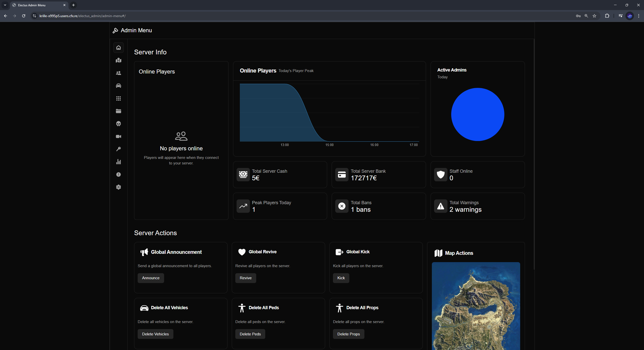Open the vehicles sidebar car icon
644x350 pixels.
pos(118,86)
